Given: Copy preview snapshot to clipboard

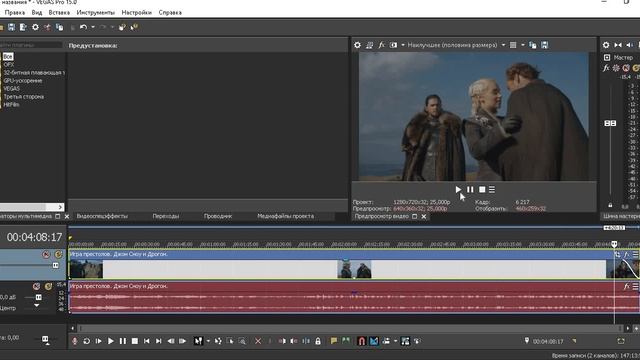Looking at the screenshot, I should 533,45.
